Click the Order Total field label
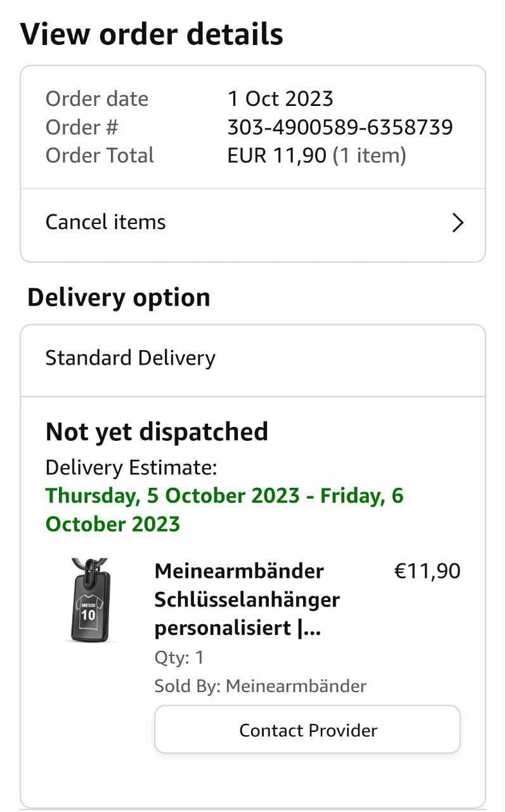506x812 pixels. (100, 155)
